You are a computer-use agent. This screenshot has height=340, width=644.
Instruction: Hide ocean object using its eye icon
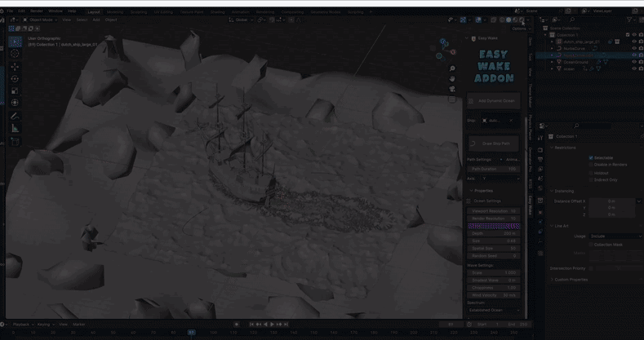634,69
